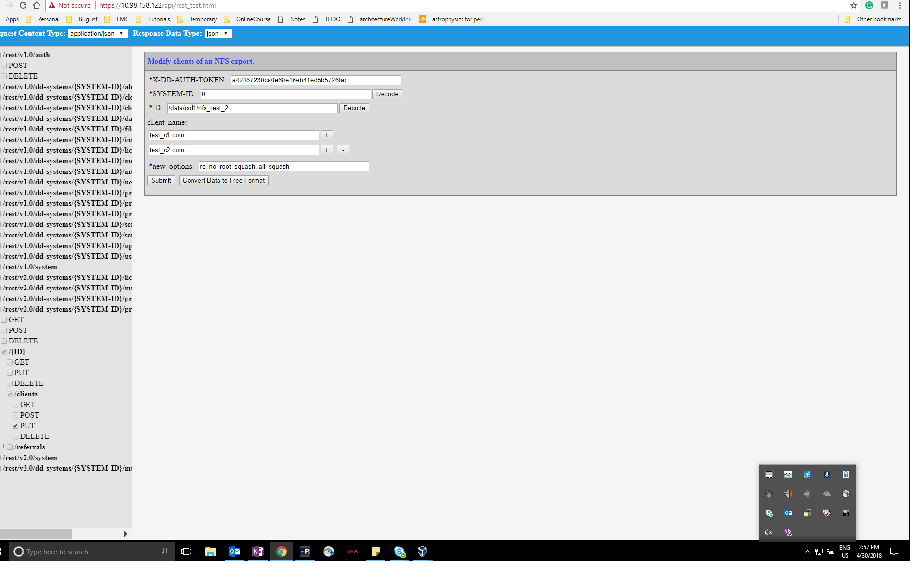Open Request Content Type dropdown
Viewport: 924px width, 578px height.
[x=98, y=33]
